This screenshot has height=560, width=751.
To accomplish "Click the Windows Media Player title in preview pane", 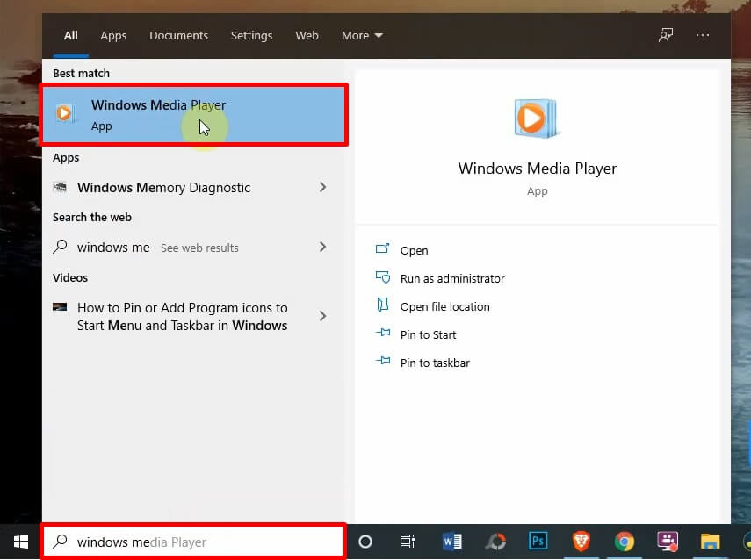I will pyautogui.click(x=537, y=169).
